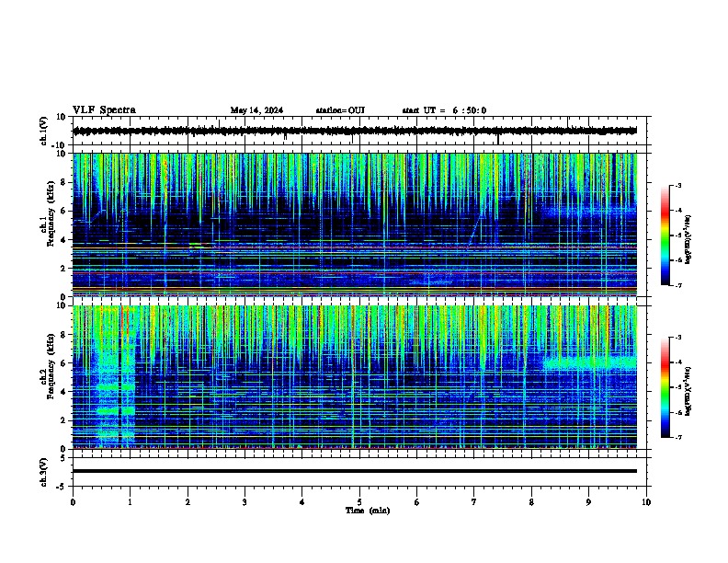This screenshot has height=563, width=728.
Task: Click the "VLF Spectra" title text
Action: pos(104,110)
